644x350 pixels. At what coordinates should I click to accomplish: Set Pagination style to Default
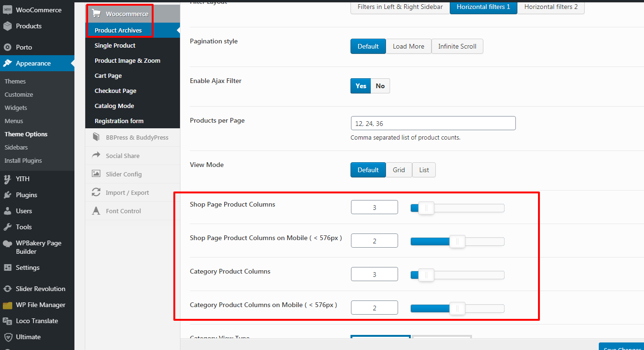coord(368,46)
